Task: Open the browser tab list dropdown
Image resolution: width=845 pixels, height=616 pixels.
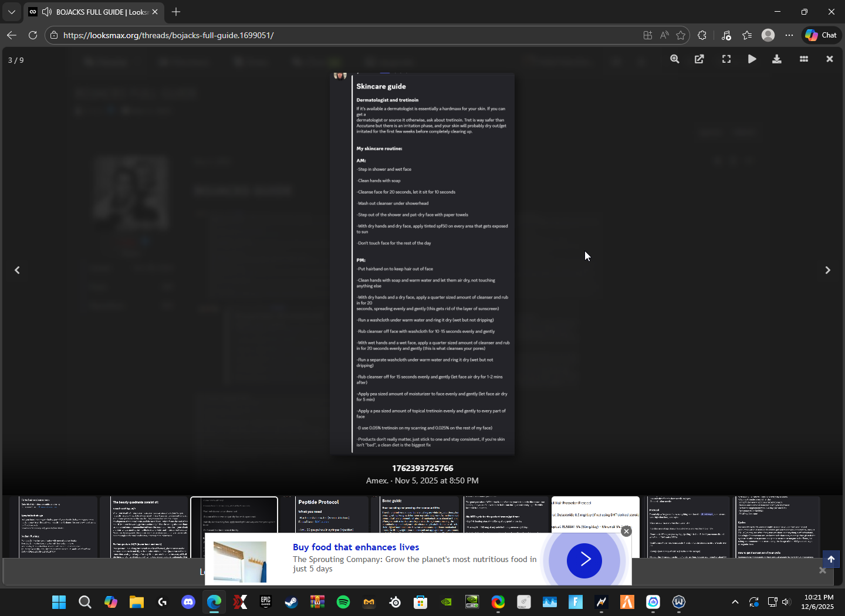Action: tap(11, 12)
